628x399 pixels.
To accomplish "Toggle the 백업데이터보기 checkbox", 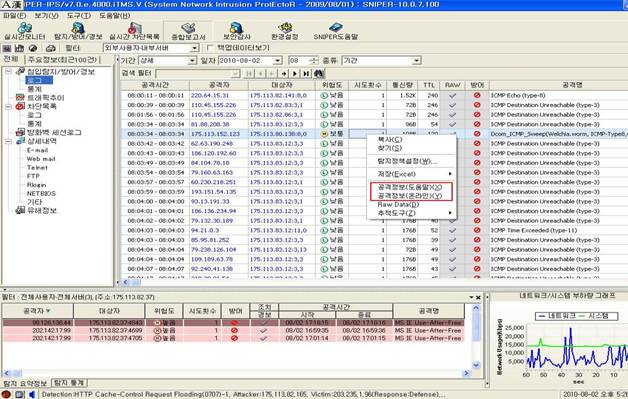I will point(210,48).
